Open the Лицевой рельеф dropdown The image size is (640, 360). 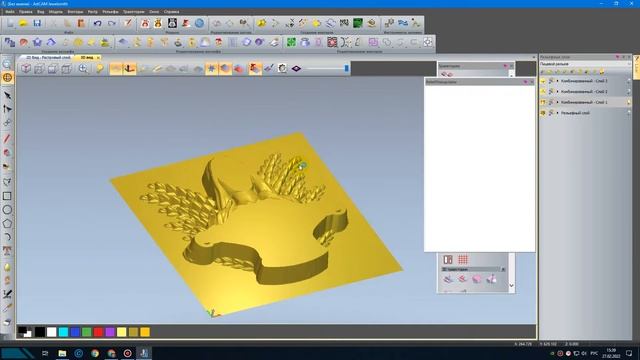click(585, 64)
